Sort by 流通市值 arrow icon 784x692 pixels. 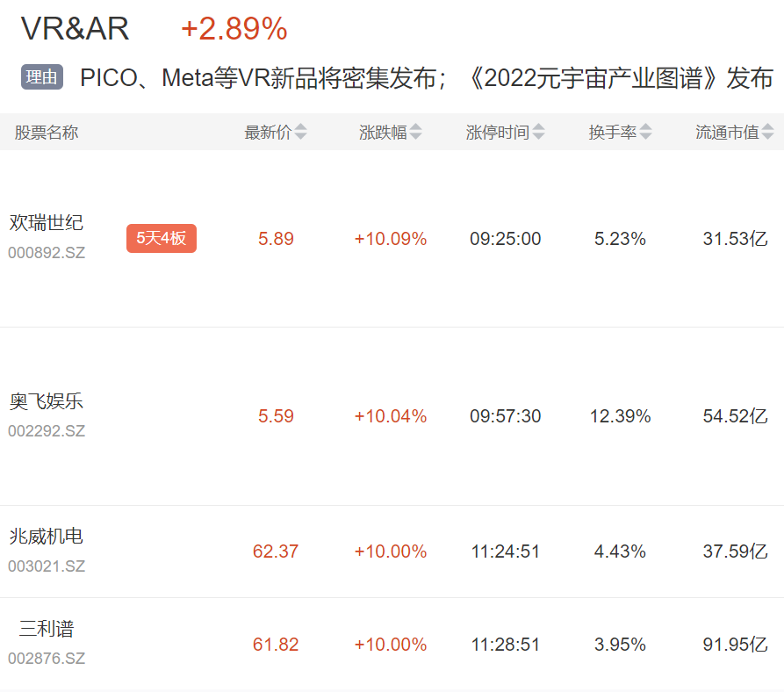tap(767, 133)
